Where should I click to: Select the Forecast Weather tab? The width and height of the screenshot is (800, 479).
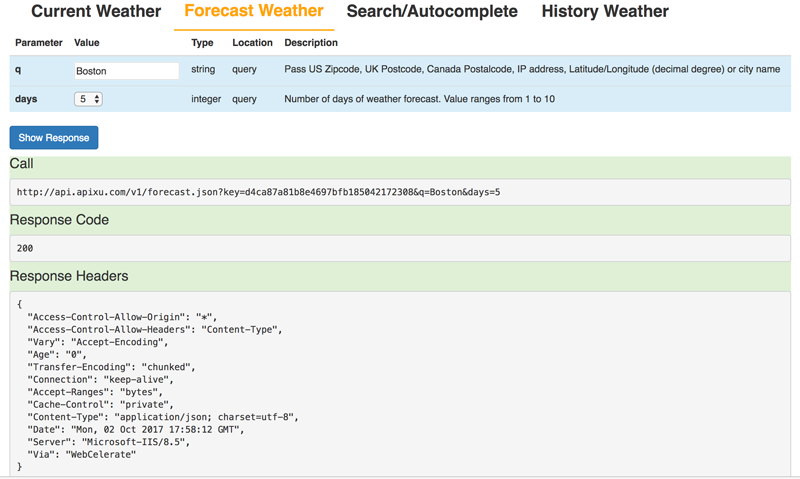coord(254,11)
